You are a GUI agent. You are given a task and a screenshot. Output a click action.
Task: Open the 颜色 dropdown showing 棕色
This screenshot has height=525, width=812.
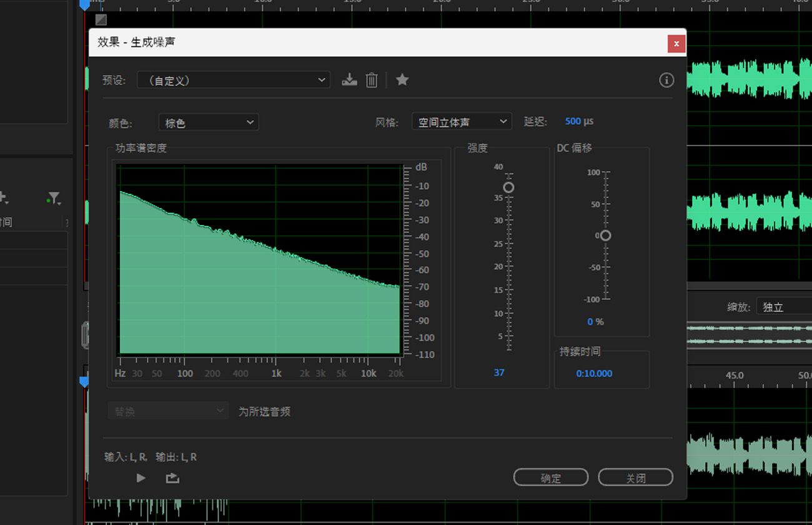click(x=208, y=122)
